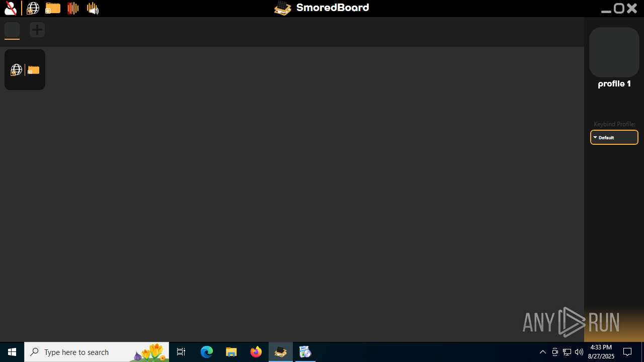Screen dimensions: 644x362
Task: Launch Microsoft Edge from the taskbar
Action: click(207, 352)
